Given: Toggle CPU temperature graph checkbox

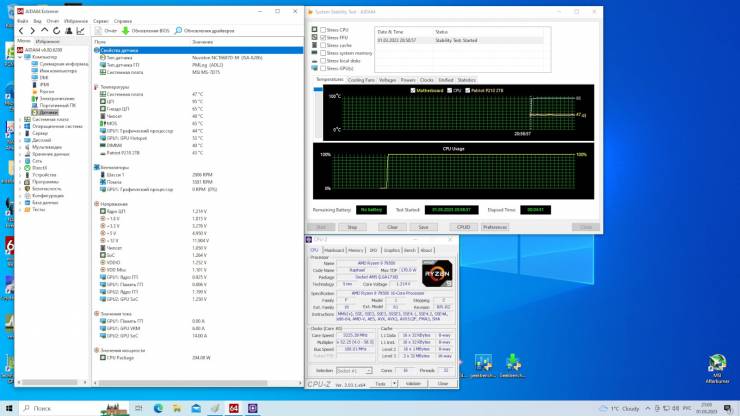Looking at the screenshot, I should point(450,90).
